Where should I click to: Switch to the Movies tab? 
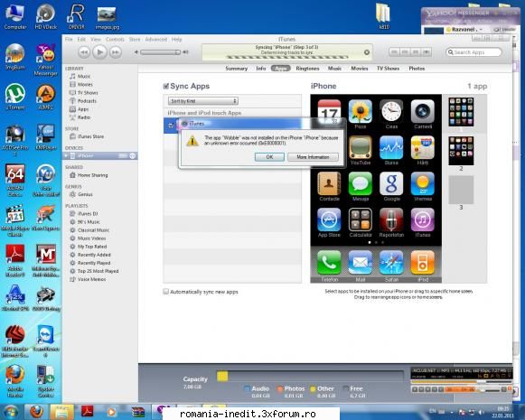360,69
